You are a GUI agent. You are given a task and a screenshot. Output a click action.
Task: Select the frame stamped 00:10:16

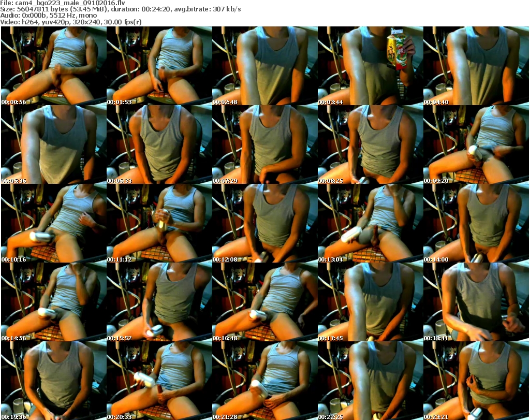54,224
